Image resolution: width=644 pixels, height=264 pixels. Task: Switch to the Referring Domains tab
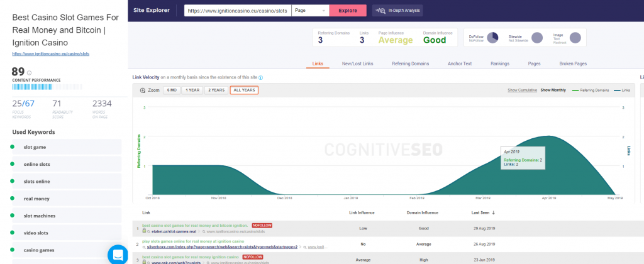pos(410,63)
